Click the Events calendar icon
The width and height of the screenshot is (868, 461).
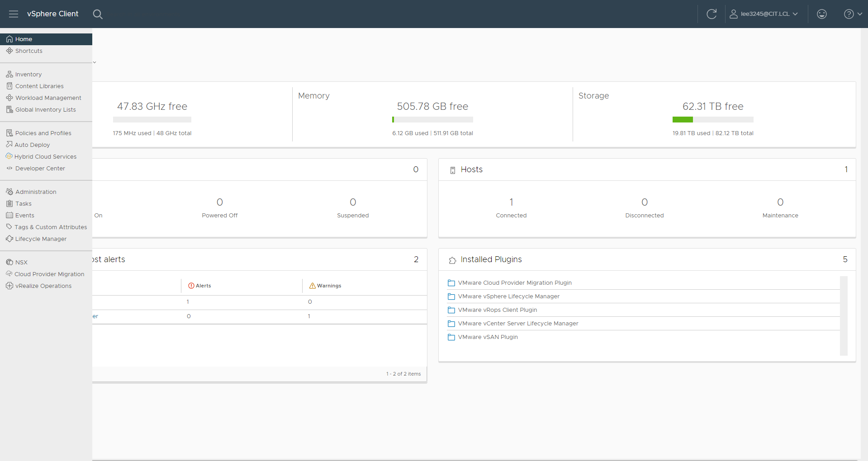(x=9, y=215)
